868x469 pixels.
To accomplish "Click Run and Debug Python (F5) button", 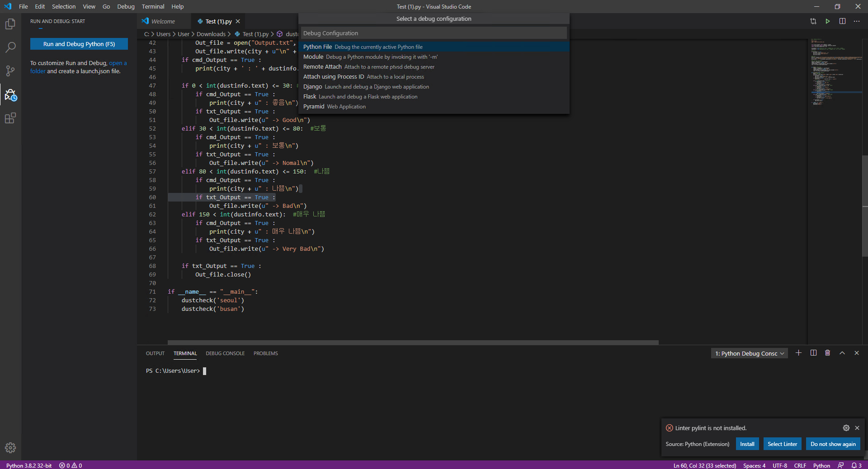I will pos(79,44).
